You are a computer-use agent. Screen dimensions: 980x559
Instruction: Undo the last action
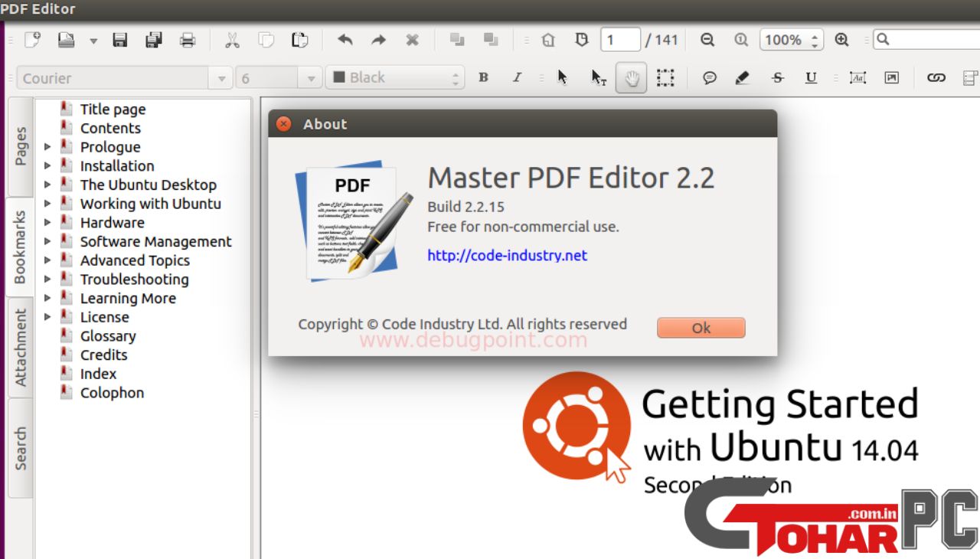(x=345, y=40)
